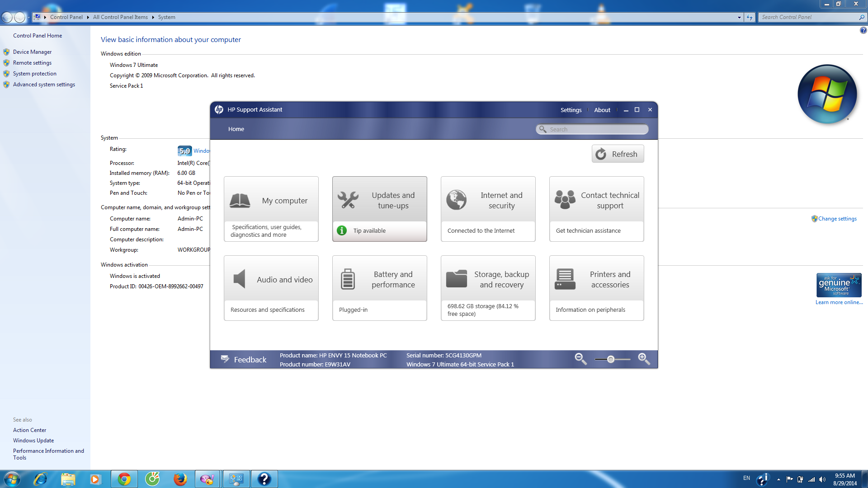Click All Control Panel Items breadcrumb

pos(120,17)
